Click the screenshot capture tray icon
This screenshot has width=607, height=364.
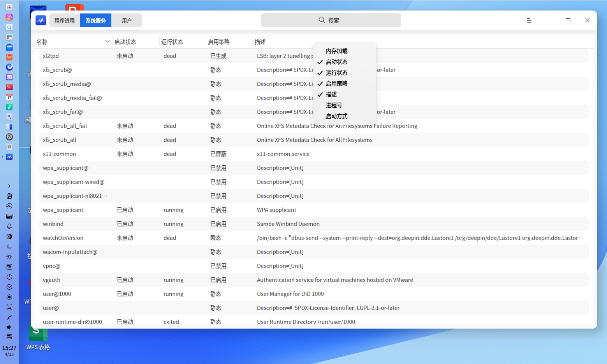coord(9,307)
